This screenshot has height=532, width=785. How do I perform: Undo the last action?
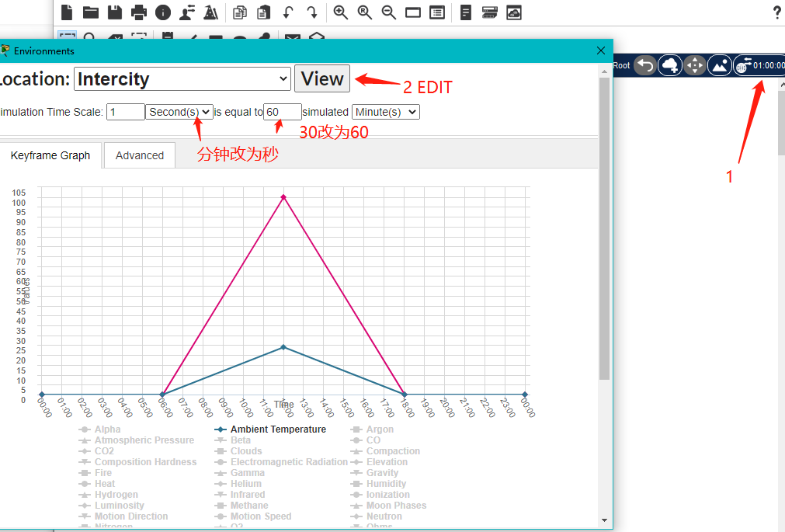[288, 12]
